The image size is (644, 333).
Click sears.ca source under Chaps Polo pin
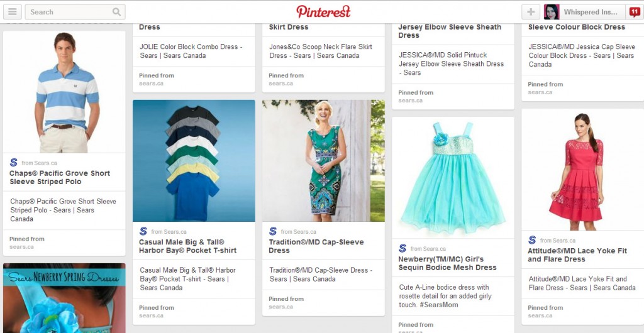pyautogui.click(x=21, y=247)
